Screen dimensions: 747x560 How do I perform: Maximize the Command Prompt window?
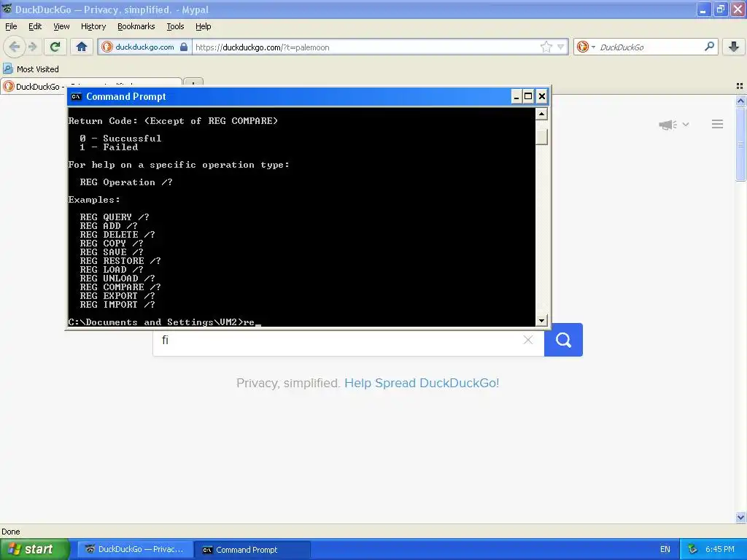pos(528,97)
